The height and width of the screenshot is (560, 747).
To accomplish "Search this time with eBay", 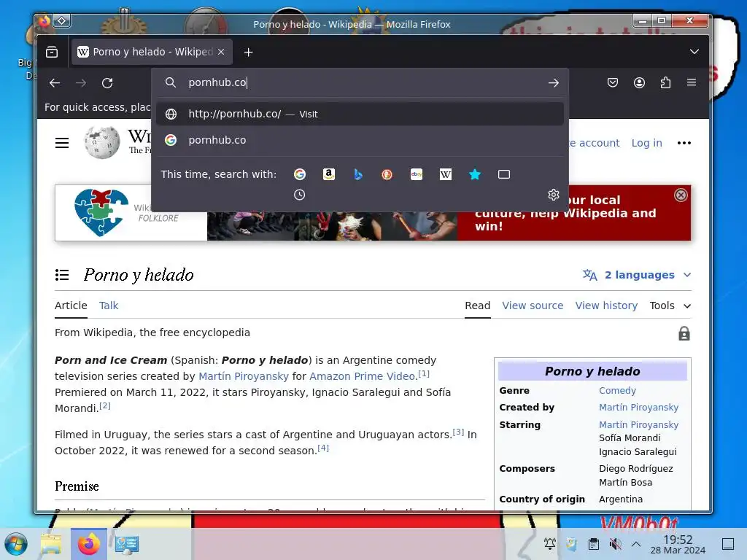I will (417, 174).
